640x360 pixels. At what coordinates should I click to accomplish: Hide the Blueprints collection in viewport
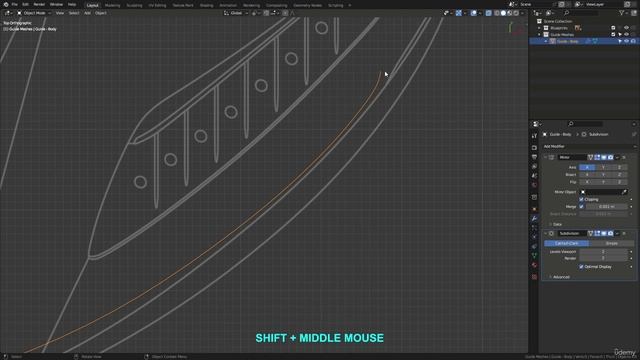point(627,28)
